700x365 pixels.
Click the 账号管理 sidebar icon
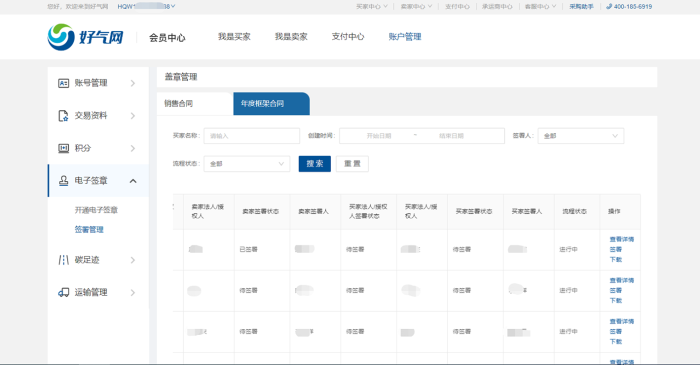63,83
